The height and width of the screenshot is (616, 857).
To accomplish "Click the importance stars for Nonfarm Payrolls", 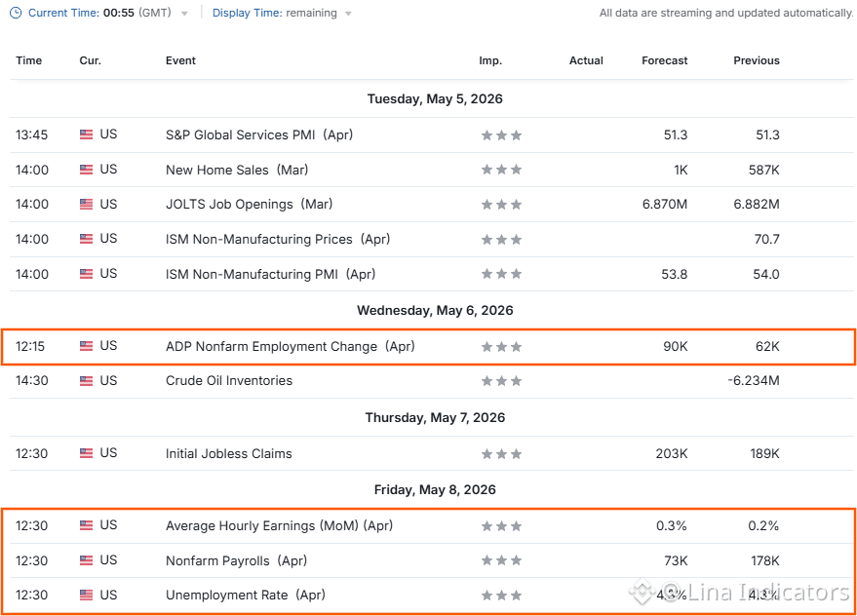I will click(x=501, y=560).
